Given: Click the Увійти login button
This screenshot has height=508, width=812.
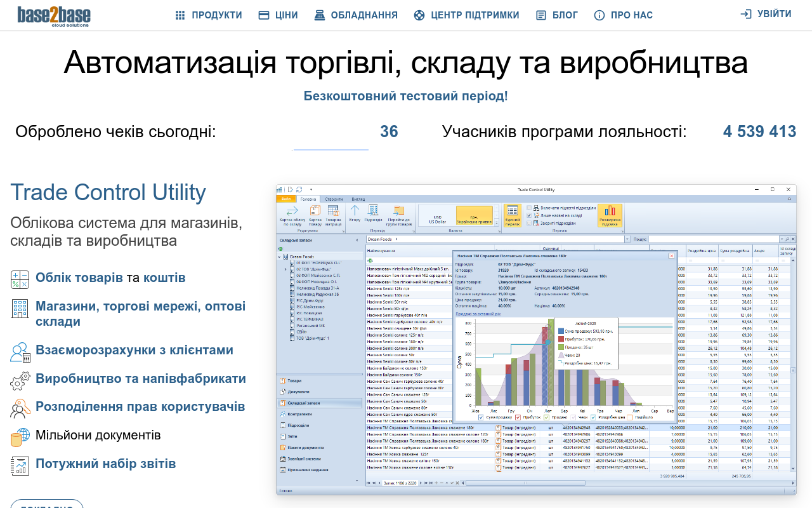Looking at the screenshot, I should [x=766, y=14].
